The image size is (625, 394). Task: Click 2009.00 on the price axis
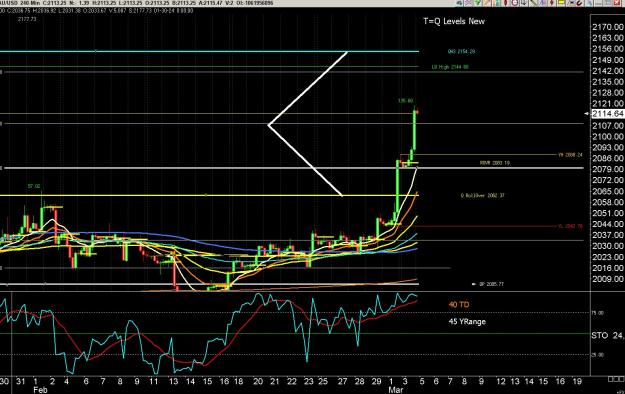coord(608,279)
